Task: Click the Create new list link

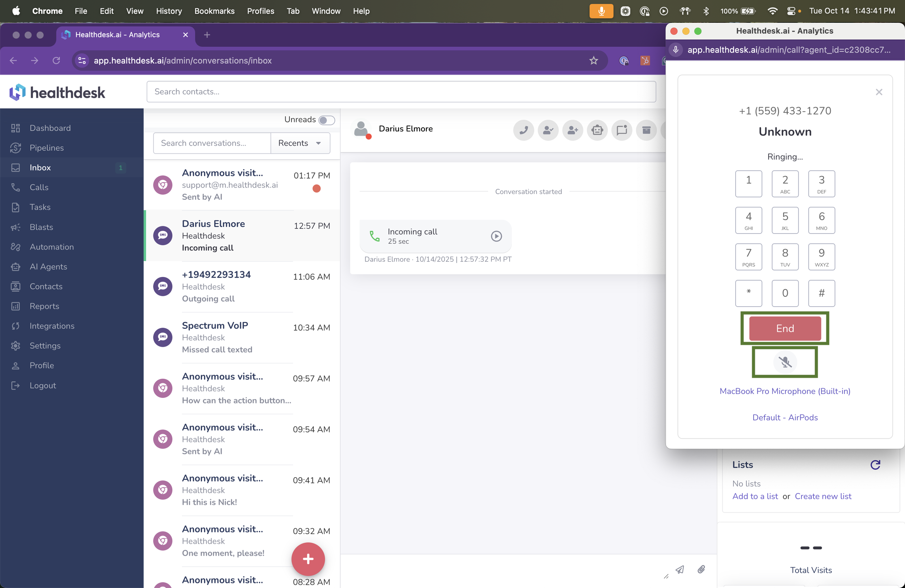Action: click(822, 496)
